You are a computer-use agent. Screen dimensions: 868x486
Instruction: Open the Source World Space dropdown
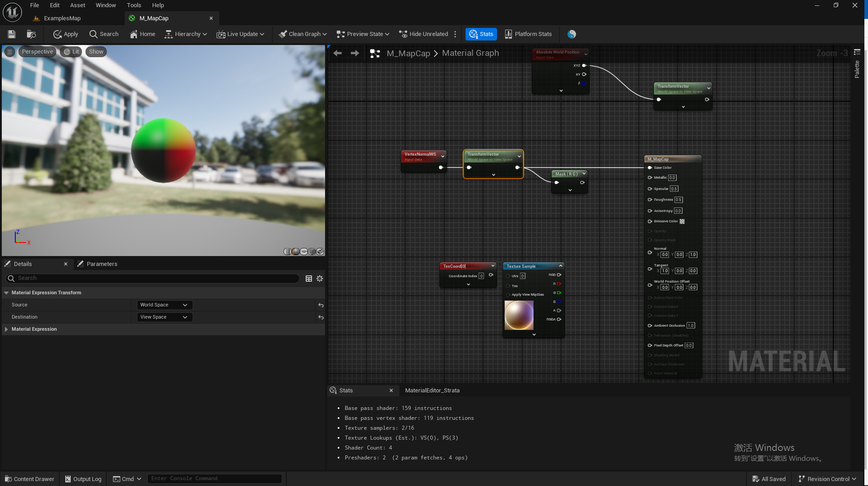tap(164, 305)
